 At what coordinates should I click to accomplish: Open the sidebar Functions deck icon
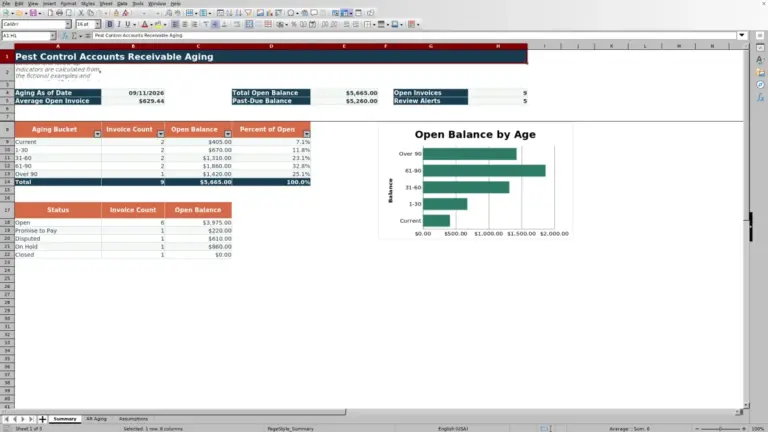[x=760, y=97]
